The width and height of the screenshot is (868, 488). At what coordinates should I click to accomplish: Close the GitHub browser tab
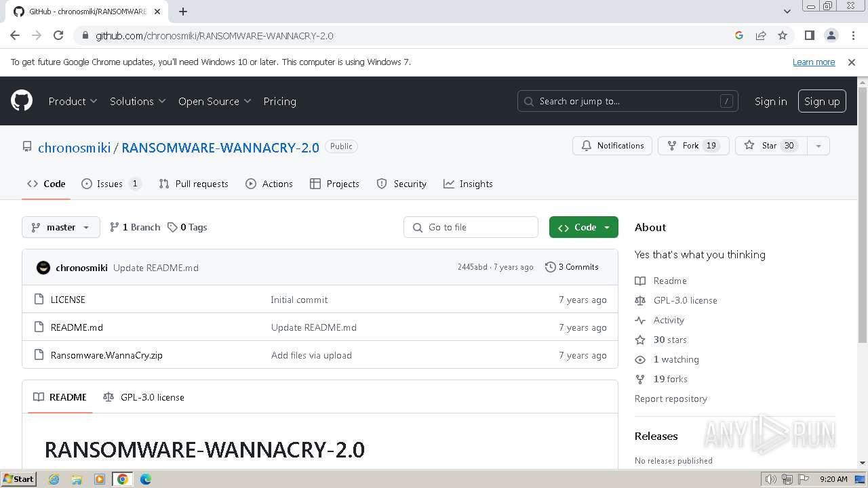(158, 12)
